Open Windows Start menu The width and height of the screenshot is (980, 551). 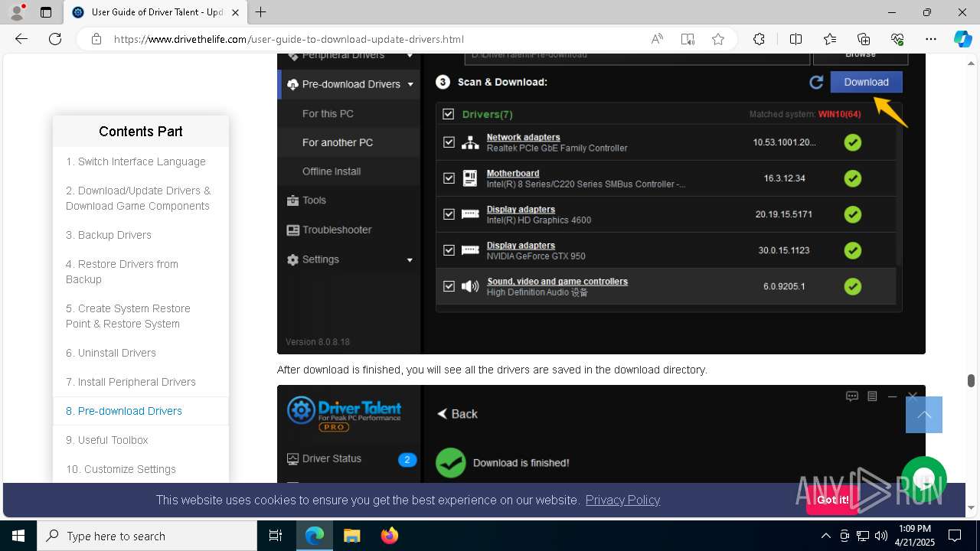pos(18,536)
